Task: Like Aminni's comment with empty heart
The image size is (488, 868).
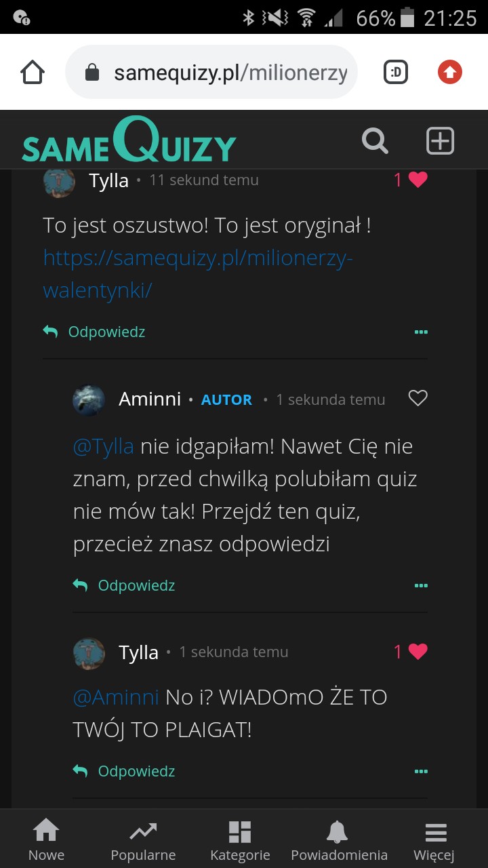Action: [418, 398]
